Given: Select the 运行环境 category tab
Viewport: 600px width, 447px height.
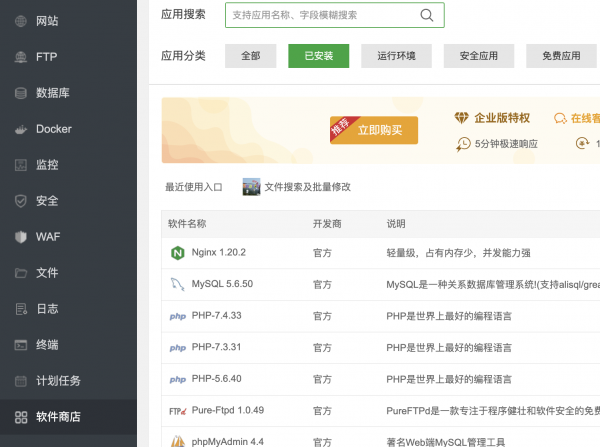Looking at the screenshot, I should pyautogui.click(x=396, y=56).
